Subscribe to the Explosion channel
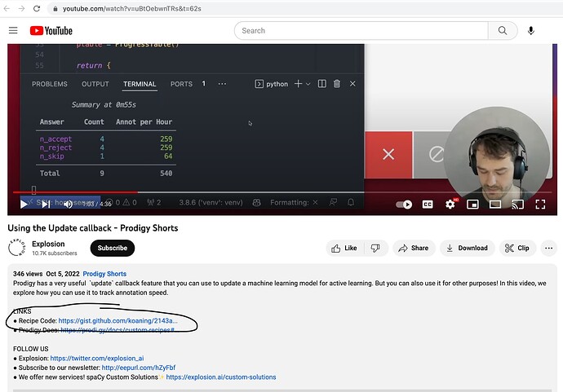Screen dimensions: 563x392 point(113,248)
